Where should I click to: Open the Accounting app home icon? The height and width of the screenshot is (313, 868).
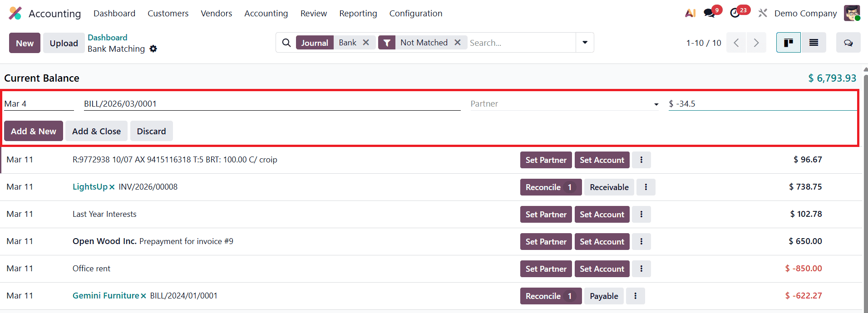coord(15,13)
